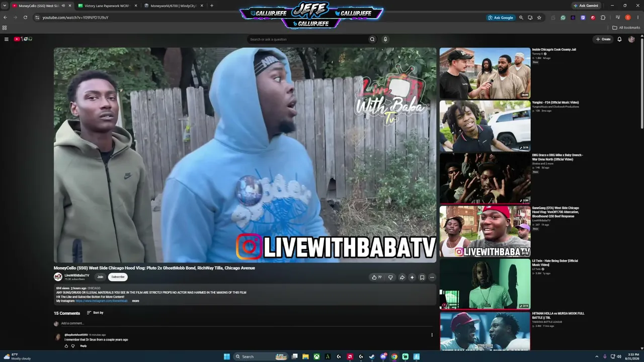
Task: Open Lil Twin Hate Being Sober thumbnail
Action: click(485, 284)
